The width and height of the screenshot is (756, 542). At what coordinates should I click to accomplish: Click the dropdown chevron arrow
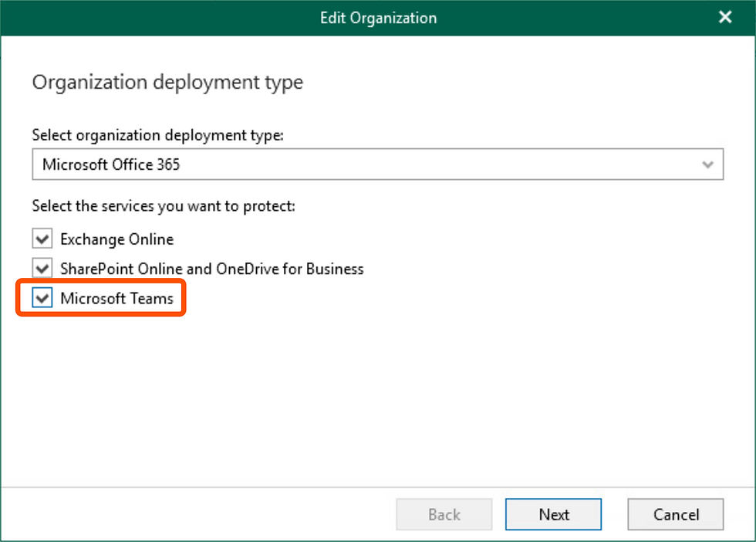707,164
